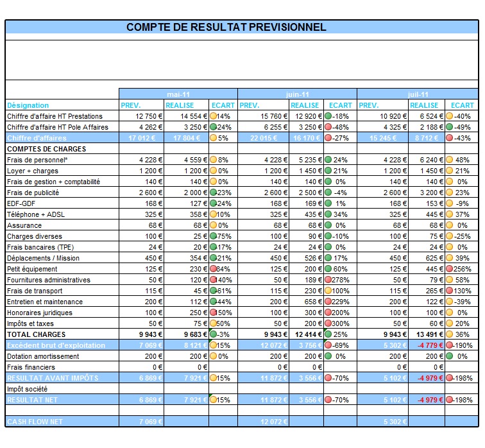Viewport: 485px width, 448px height.
Task: Click the RESULTAT AVANT IMPÔTS row label
Action: point(53,378)
